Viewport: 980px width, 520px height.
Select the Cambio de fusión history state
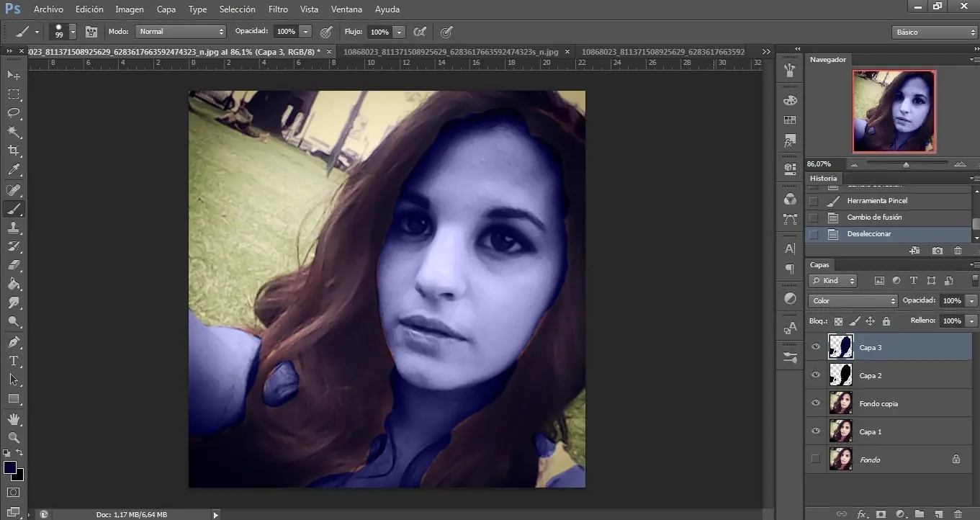click(x=874, y=218)
